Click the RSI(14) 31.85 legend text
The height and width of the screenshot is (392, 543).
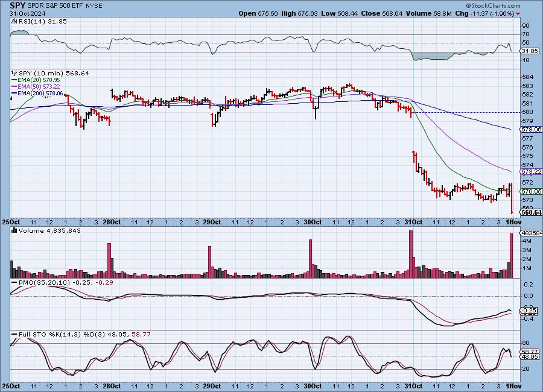[43, 21]
